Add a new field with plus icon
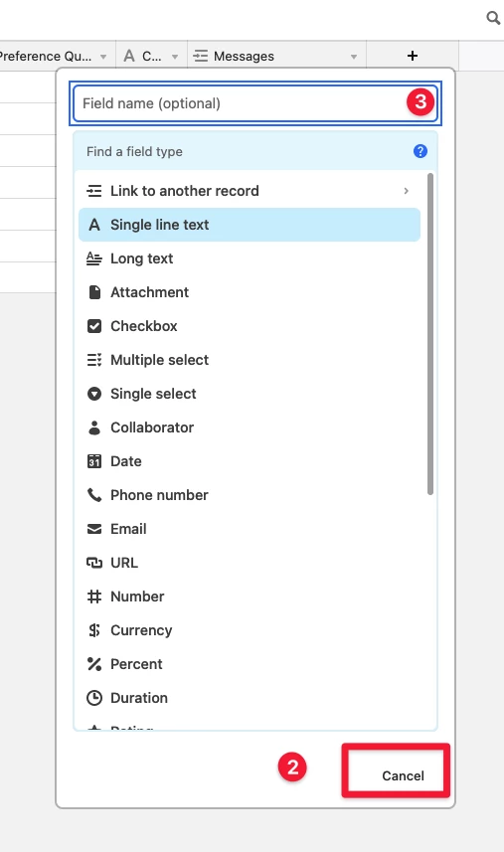This screenshot has width=504, height=852. (x=413, y=56)
